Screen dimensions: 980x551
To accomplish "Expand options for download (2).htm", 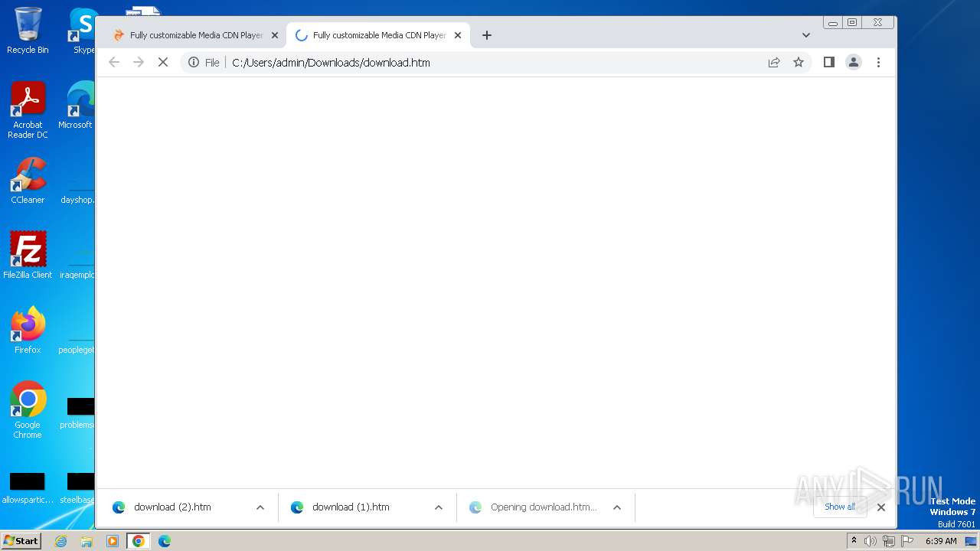I will click(260, 507).
